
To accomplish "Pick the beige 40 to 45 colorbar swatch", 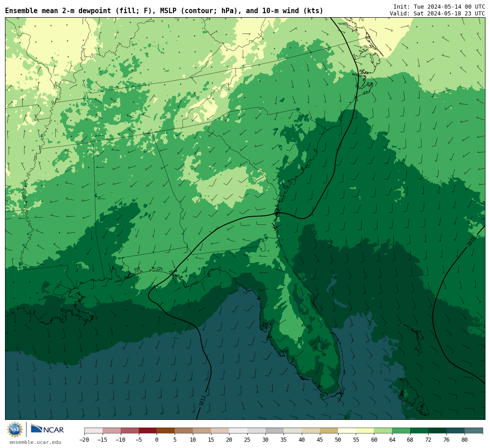I will click(x=311, y=431).
